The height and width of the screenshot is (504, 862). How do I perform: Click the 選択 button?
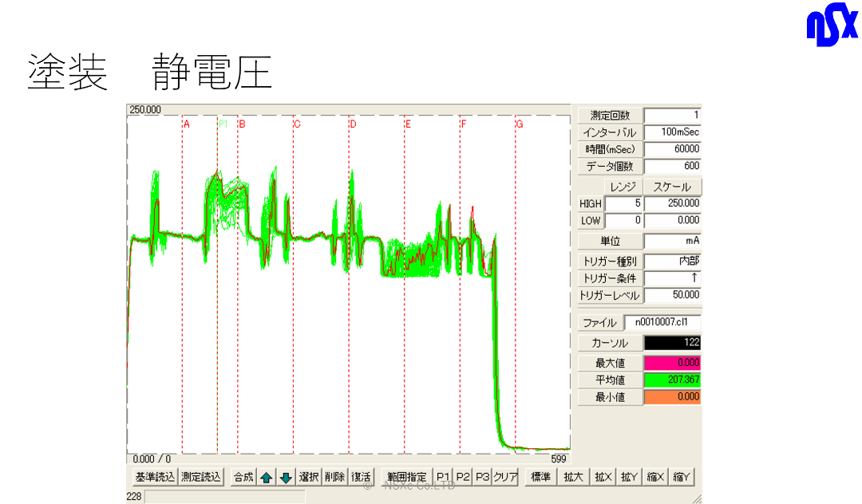pos(308,477)
